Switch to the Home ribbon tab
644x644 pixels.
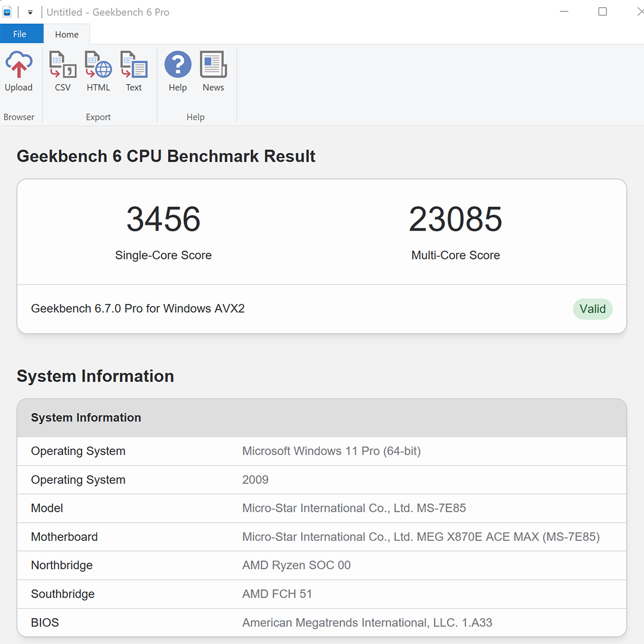66,34
